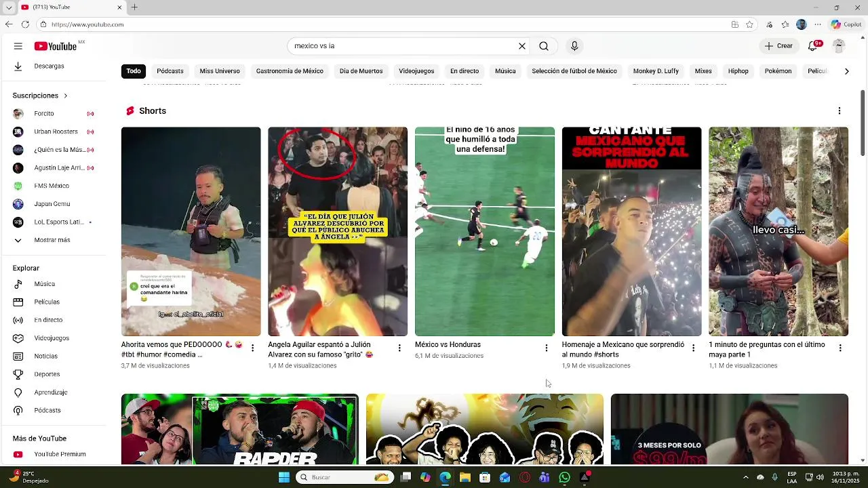Select the Todo filter chip

click(134, 71)
